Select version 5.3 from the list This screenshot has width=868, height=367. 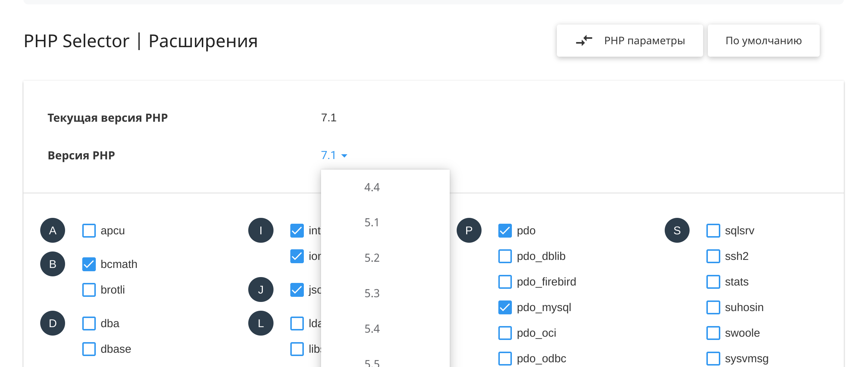(x=372, y=293)
